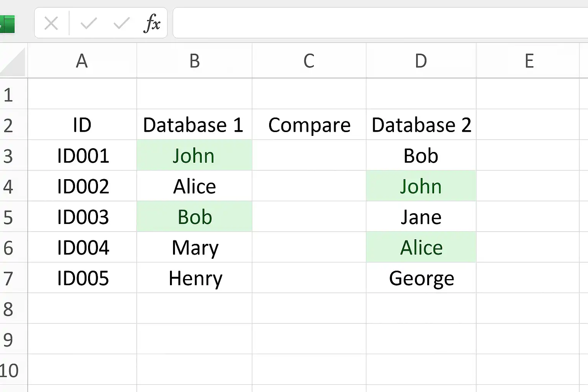Screen dimensions: 588x392
Task: Click the empty Compare cell beside ID001
Action: click(309, 155)
